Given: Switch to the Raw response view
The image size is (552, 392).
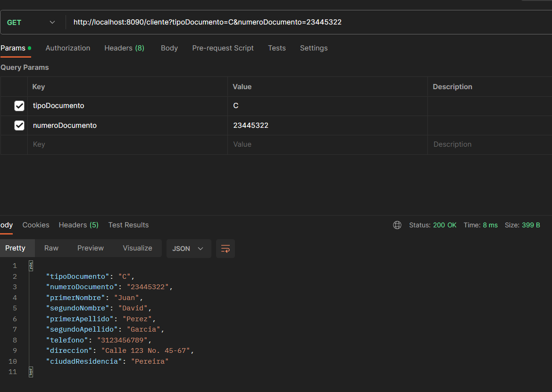Looking at the screenshot, I should [51, 248].
